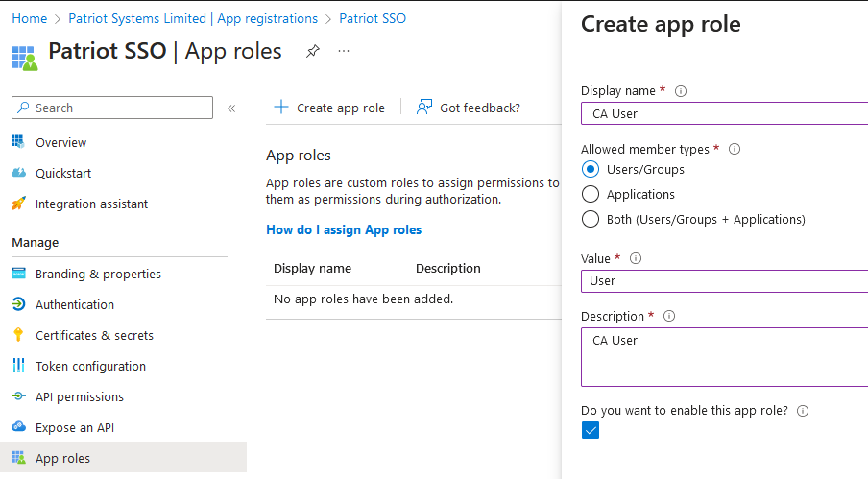Screen dimensions: 868x479
Task: Click the Integration assistant rocket icon
Action: pyautogui.click(x=18, y=204)
